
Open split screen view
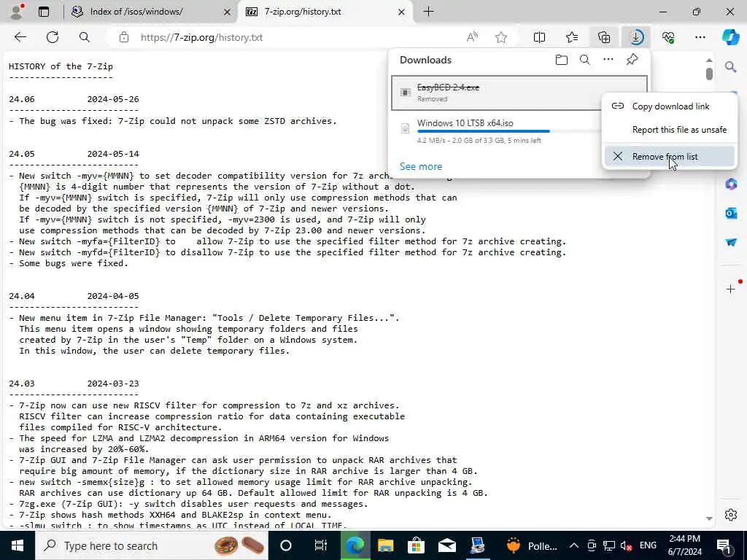pyautogui.click(x=539, y=37)
